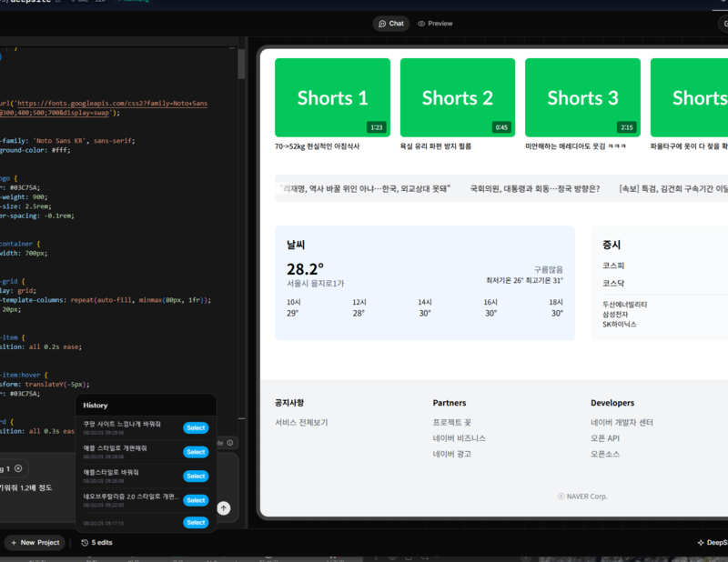
Task: Open the Shorts 2 thumbnail
Action: click(458, 97)
